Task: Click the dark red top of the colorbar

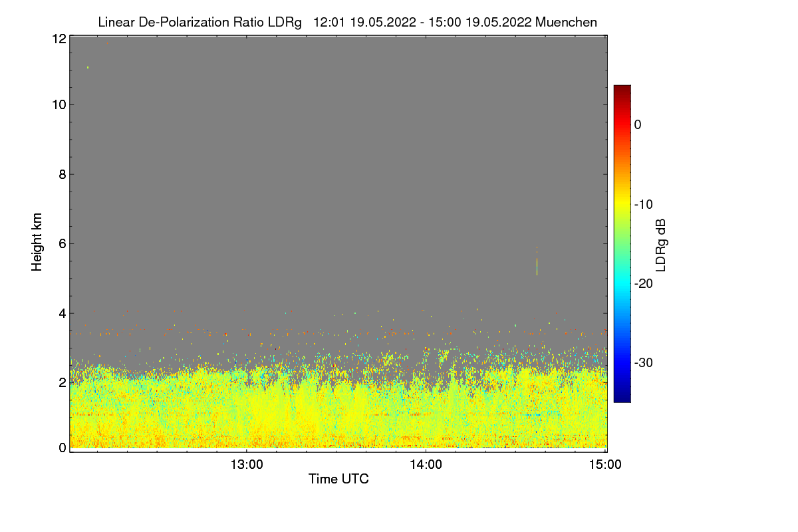Action: (x=622, y=90)
